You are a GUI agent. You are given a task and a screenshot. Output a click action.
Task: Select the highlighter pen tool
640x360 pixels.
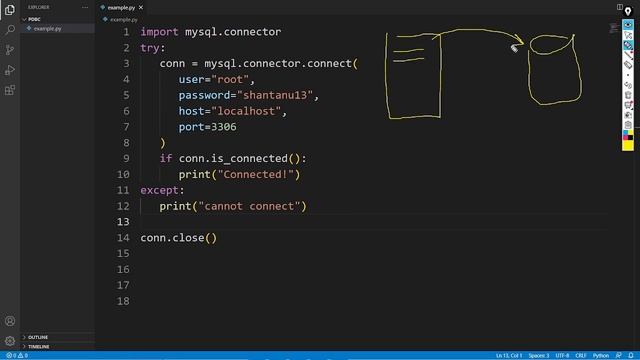pyautogui.click(x=628, y=45)
